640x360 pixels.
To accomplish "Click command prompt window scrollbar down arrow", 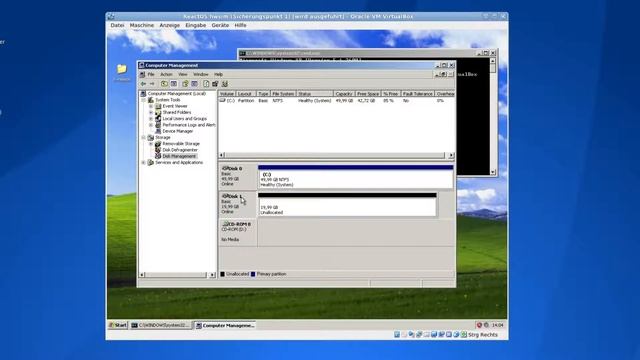I will (493, 172).
